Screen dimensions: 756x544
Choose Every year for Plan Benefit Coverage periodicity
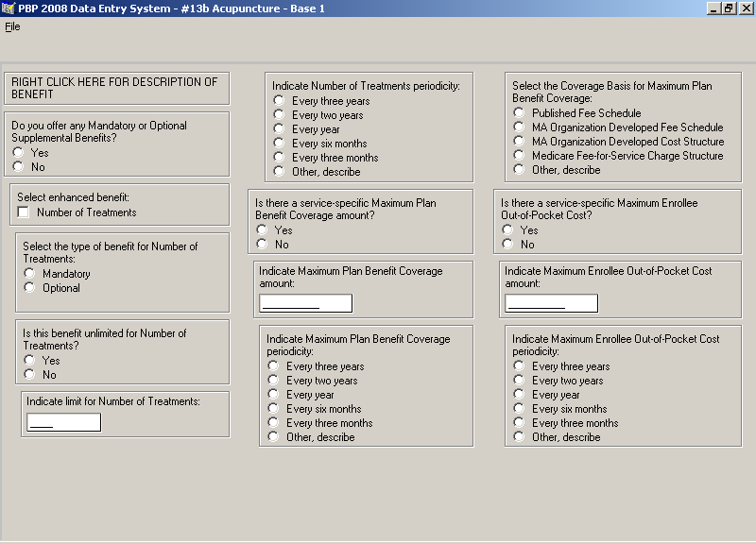click(273, 394)
